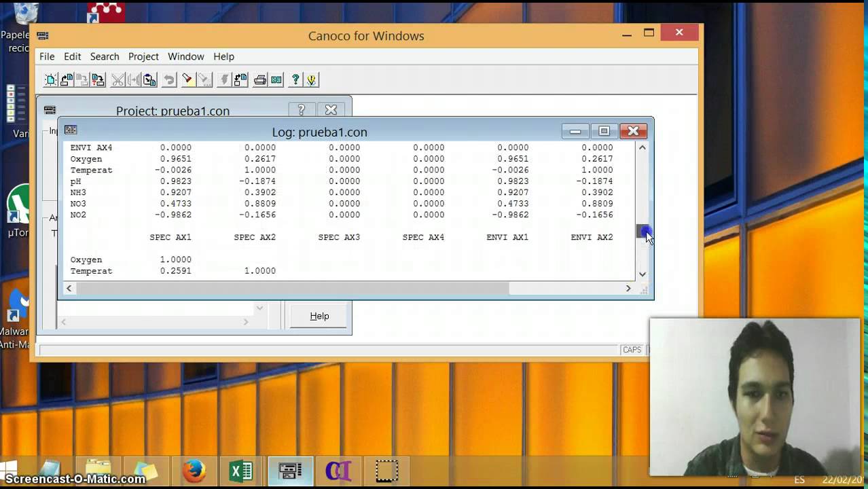This screenshot has width=868, height=489.
Task: Click the Undo arrow toolbar icon
Action: click(x=169, y=79)
